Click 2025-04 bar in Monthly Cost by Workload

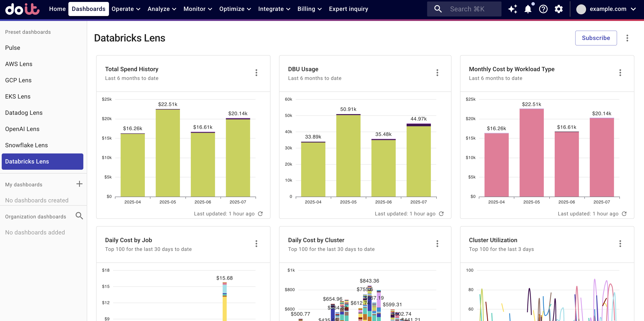pos(496,165)
